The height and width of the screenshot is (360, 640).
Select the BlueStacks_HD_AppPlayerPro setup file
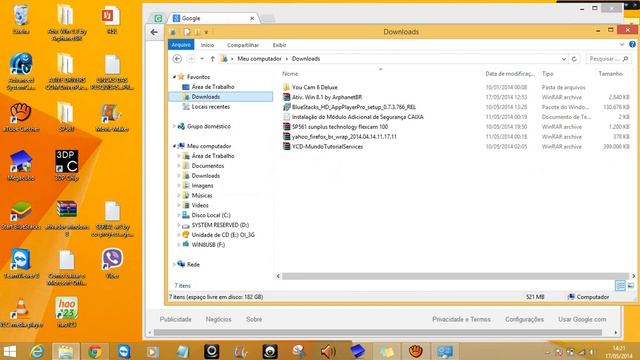click(x=349, y=107)
